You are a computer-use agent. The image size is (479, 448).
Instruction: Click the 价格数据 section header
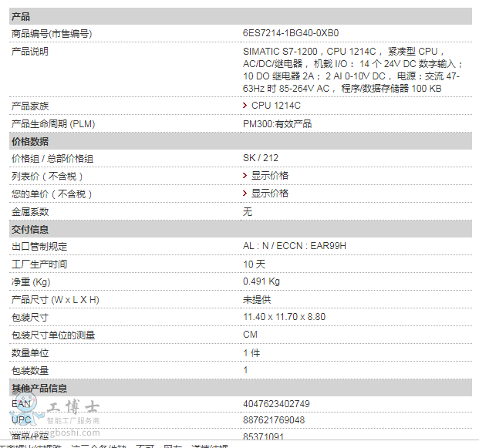click(x=241, y=141)
